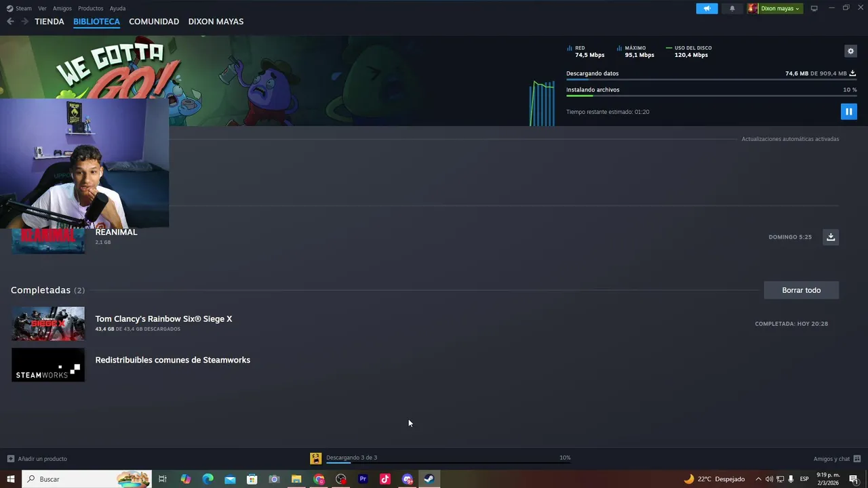Viewport: 868px width, 488px height.
Task: Open Task View in the taskbar
Action: (163, 479)
